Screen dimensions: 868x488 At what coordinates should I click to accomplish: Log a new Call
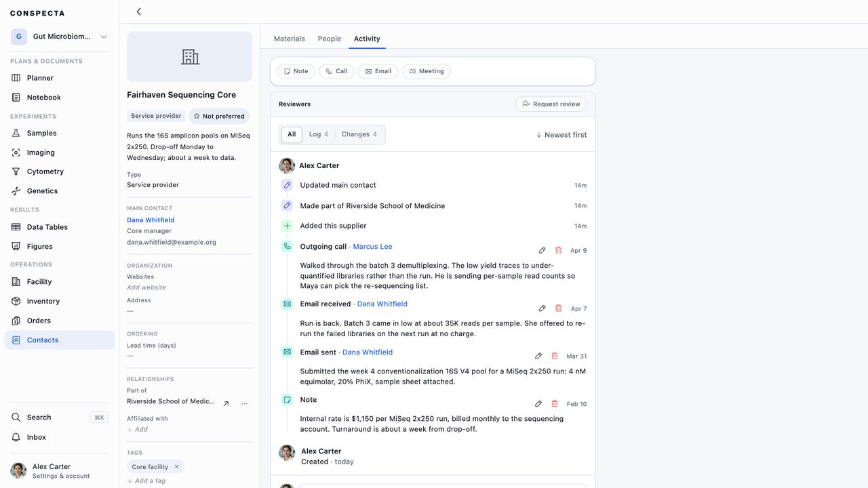pos(336,71)
